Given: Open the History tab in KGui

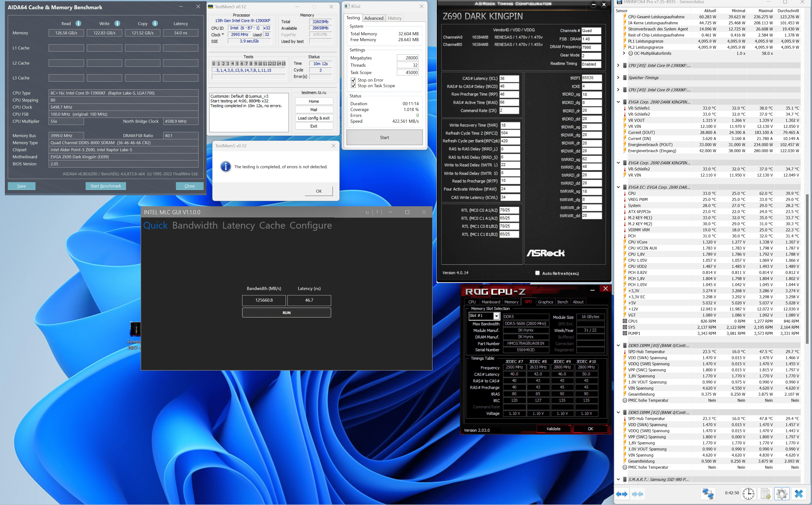Looking at the screenshot, I should pos(394,18).
